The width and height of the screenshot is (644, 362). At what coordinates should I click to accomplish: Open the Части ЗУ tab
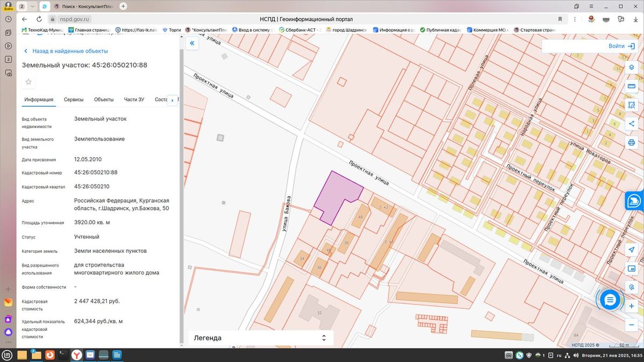pos(134,100)
